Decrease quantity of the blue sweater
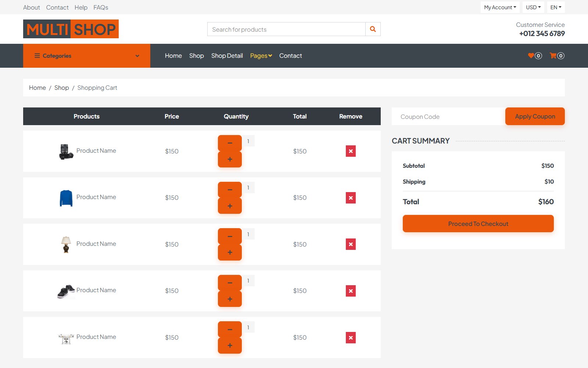This screenshot has width=588, height=368. pyautogui.click(x=230, y=190)
